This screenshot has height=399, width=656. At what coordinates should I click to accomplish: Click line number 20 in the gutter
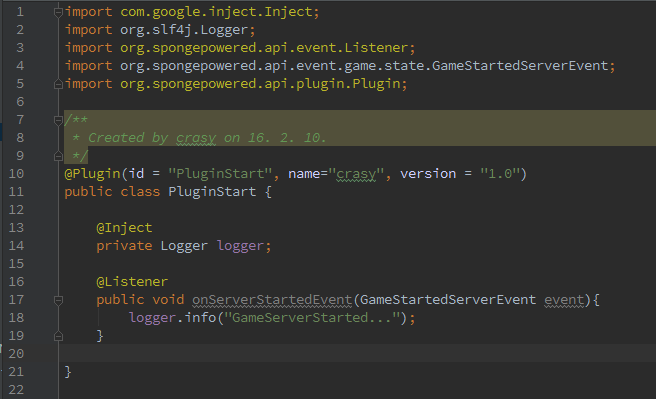tap(16, 354)
